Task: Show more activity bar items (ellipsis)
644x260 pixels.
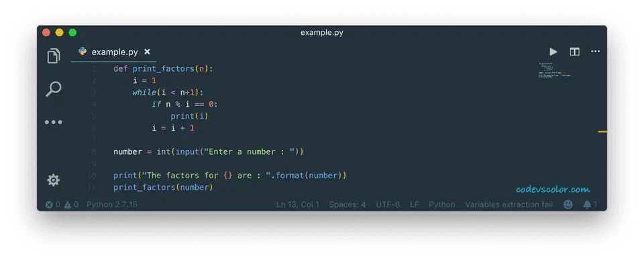Action: pos(54,122)
